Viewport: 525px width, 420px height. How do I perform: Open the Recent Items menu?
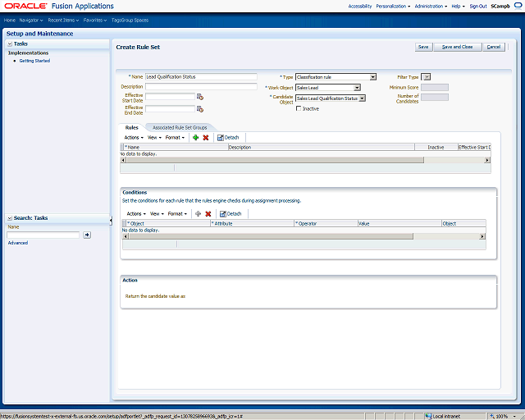point(63,21)
